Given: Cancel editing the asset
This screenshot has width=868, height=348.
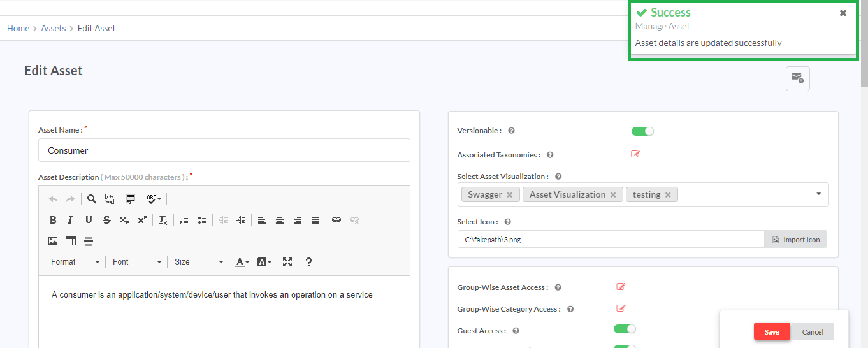Looking at the screenshot, I should [813, 332].
